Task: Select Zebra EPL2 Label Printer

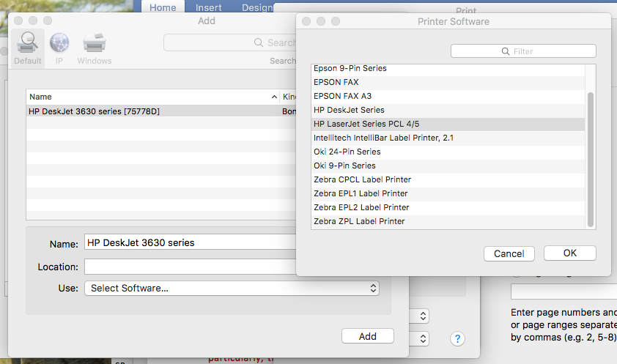Action: [x=448, y=207]
